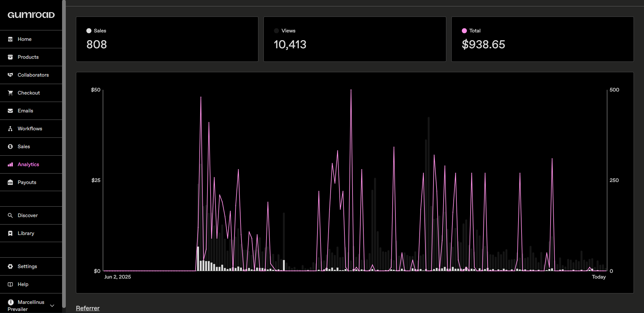Click the 808 sales count
644x313 pixels.
(x=96, y=45)
